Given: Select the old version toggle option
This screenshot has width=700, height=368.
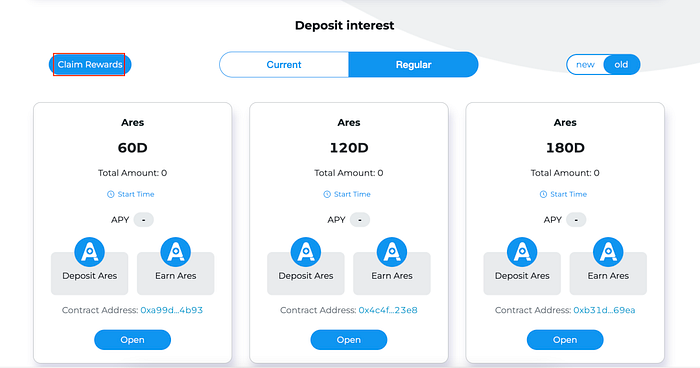Looking at the screenshot, I should [621, 65].
